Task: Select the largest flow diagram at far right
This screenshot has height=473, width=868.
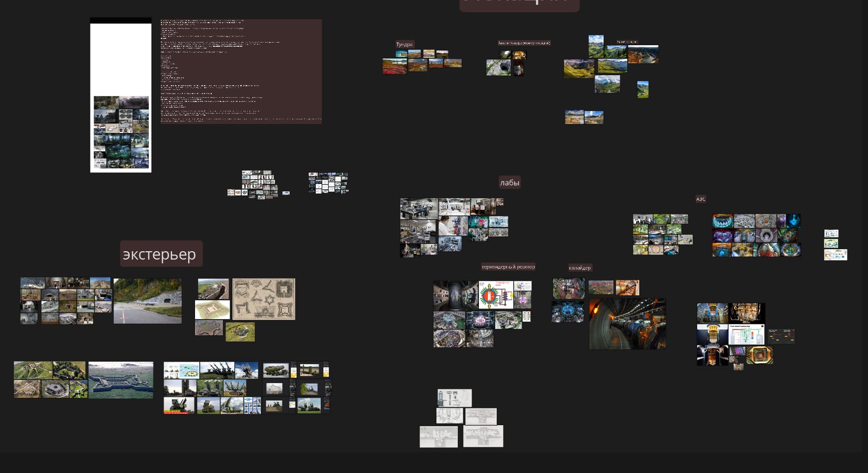Action: (x=835, y=255)
